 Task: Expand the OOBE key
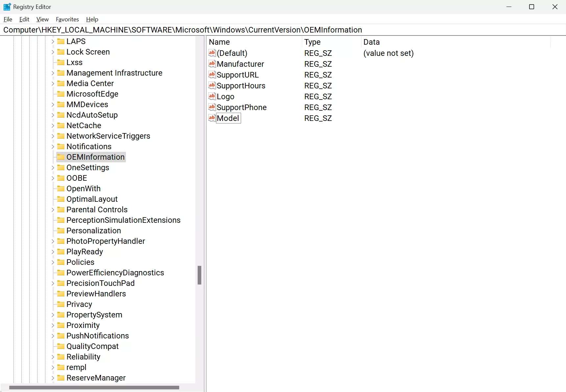click(53, 178)
